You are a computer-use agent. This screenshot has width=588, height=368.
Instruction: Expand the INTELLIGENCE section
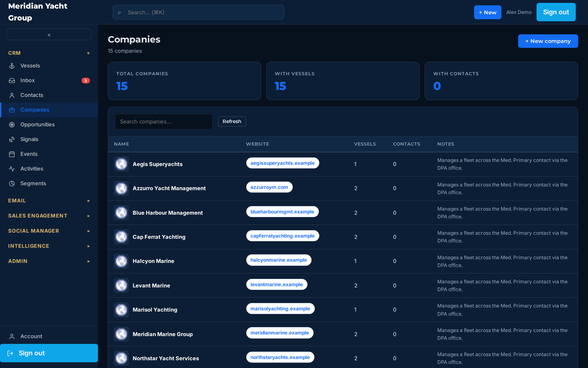click(x=49, y=246)
